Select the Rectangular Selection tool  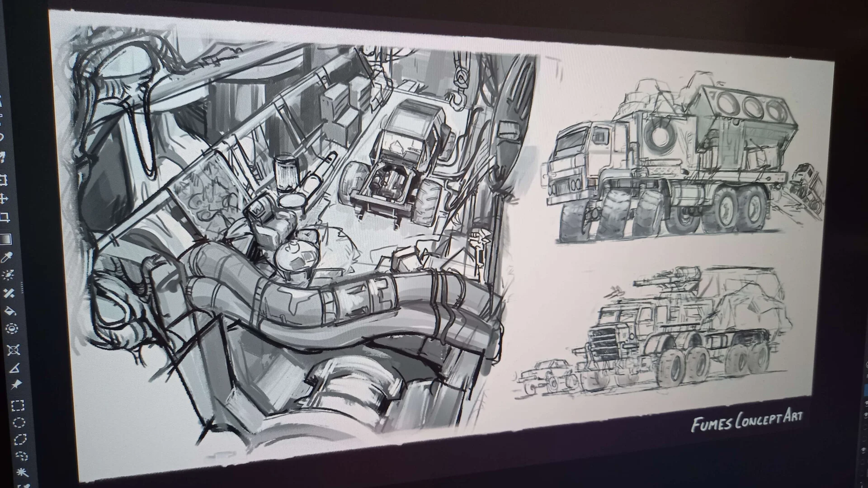[x=18, y=405]
